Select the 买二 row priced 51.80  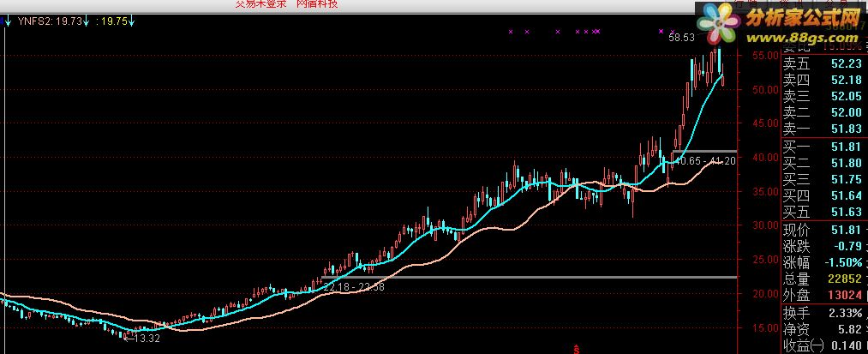823,164
